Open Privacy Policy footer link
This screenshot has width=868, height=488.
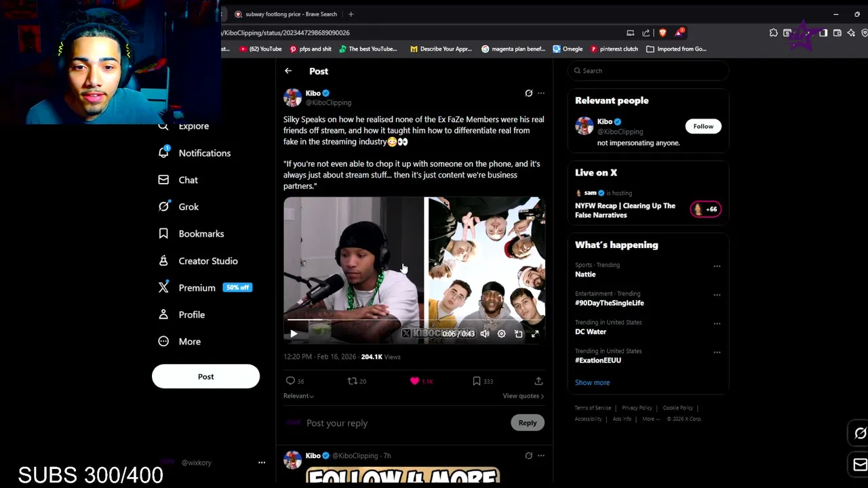(637, 408)
